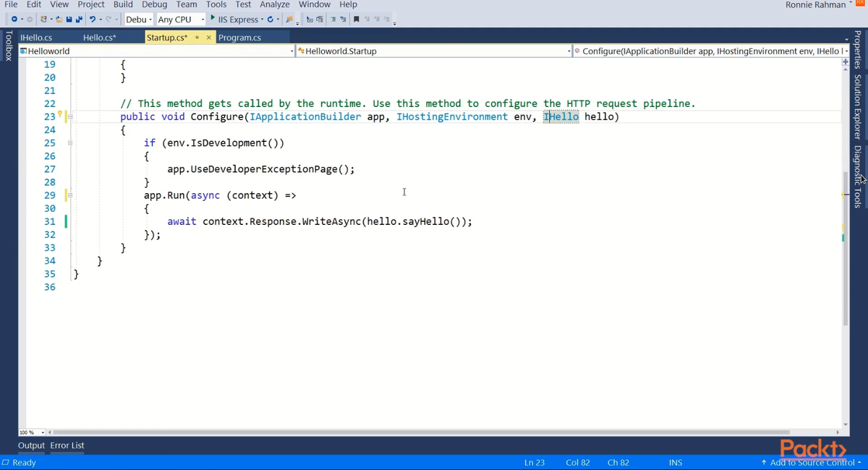Click the Undo arrow icon
The image size is (868, 470).
93,19
